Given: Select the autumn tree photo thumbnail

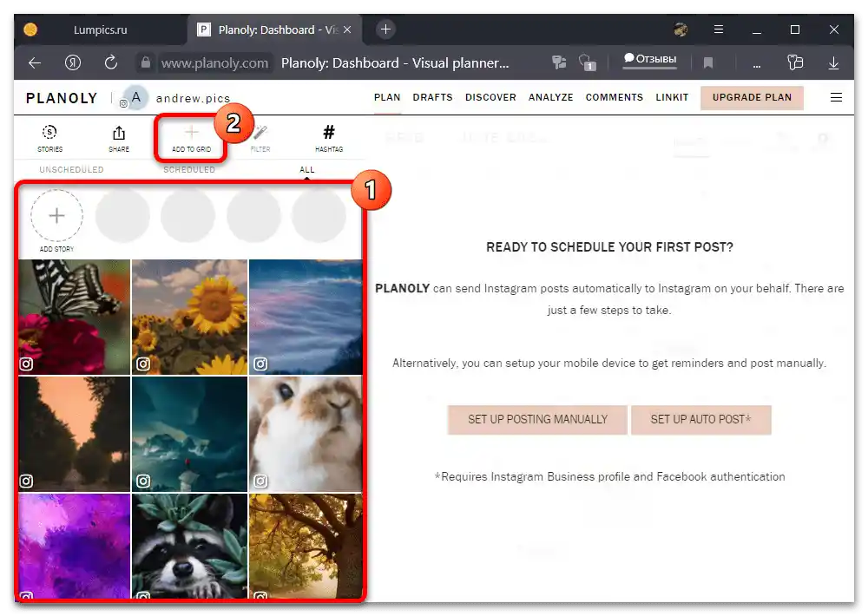Looking at the screenshot, I should [306, 546].
